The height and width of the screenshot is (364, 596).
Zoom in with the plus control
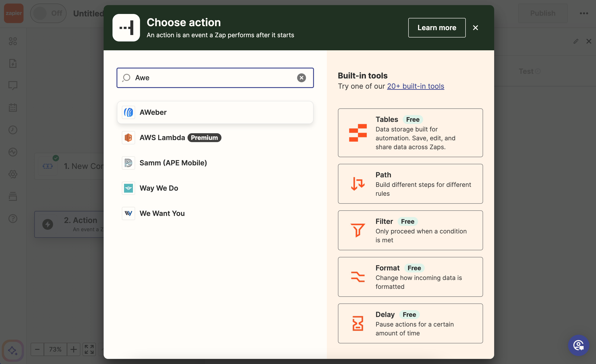(74, 349)
